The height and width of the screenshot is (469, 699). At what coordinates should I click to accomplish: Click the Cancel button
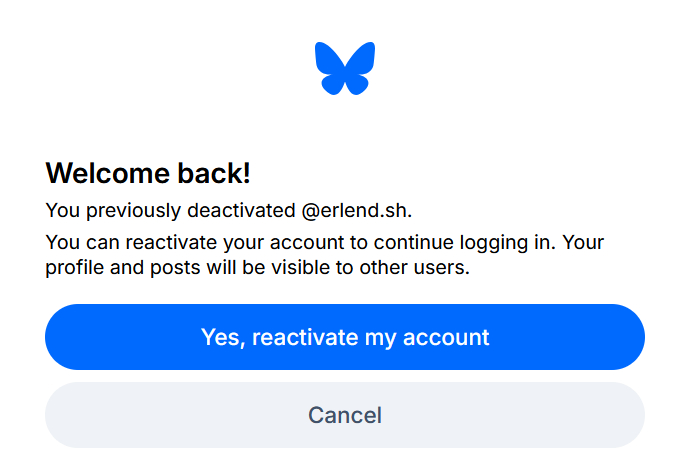[345, 415]
